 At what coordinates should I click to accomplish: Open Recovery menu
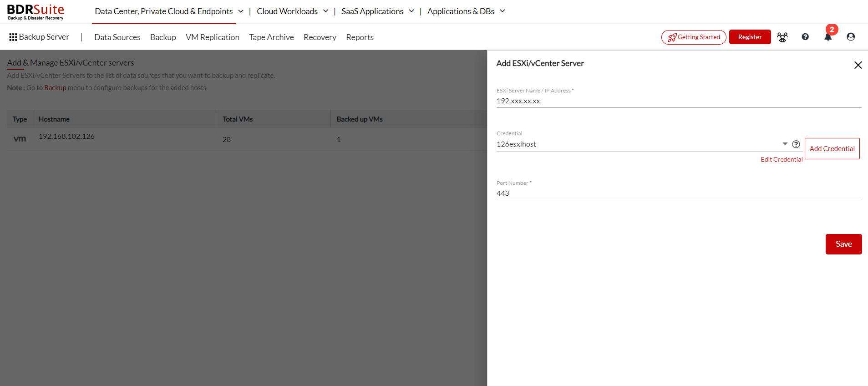pyautogui.click(x=320, y=37)
